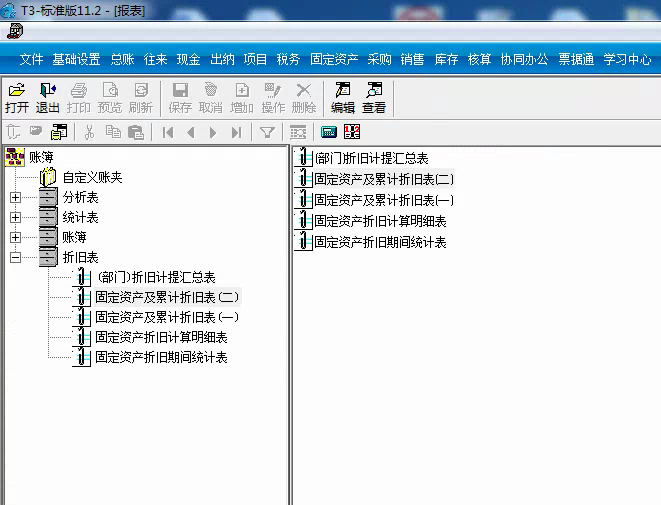Expand the 分析表 tree node

15,197
